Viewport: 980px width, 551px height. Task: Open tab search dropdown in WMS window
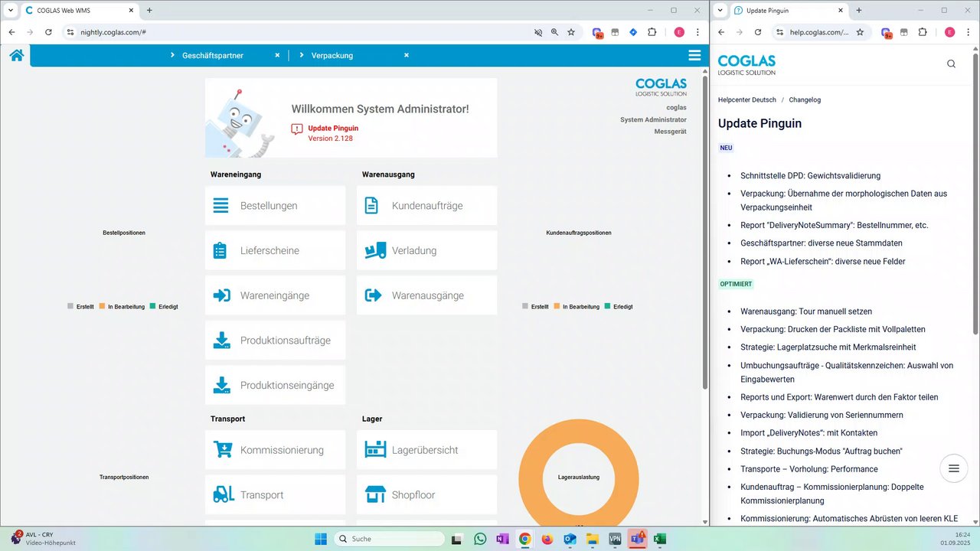coord(10,10)
